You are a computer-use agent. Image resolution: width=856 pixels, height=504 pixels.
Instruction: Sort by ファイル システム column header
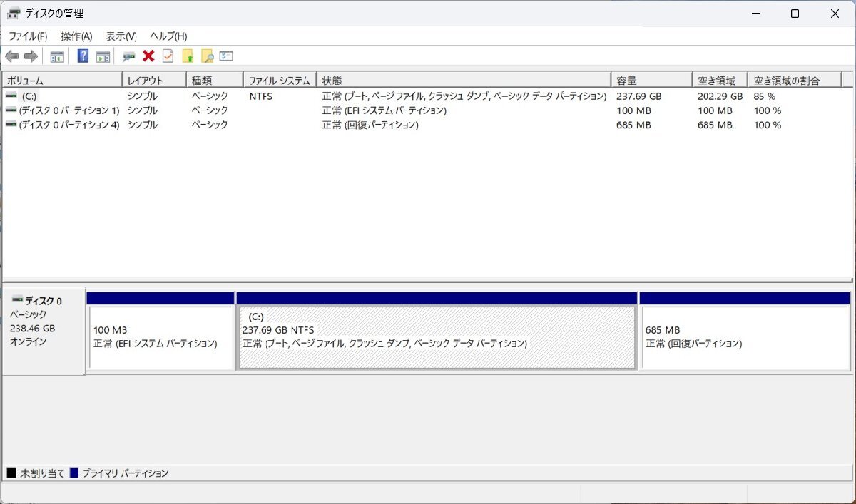point(280,81)
